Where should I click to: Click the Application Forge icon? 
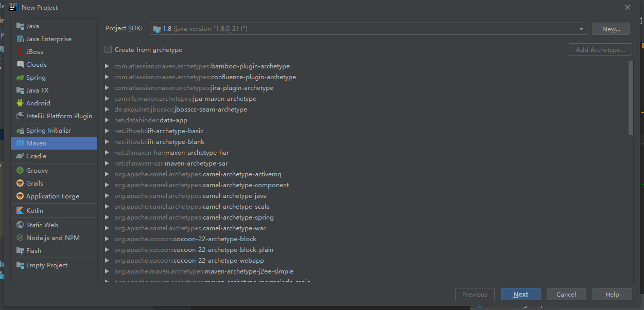(20, 196)
